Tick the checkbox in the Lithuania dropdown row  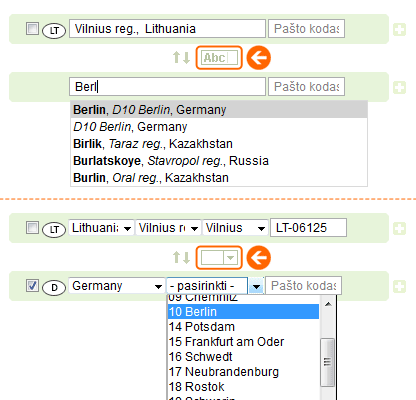pos(32,228)
